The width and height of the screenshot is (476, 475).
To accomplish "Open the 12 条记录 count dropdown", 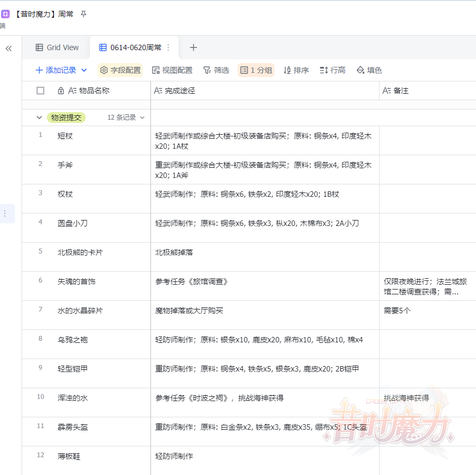I will point(126,118).
